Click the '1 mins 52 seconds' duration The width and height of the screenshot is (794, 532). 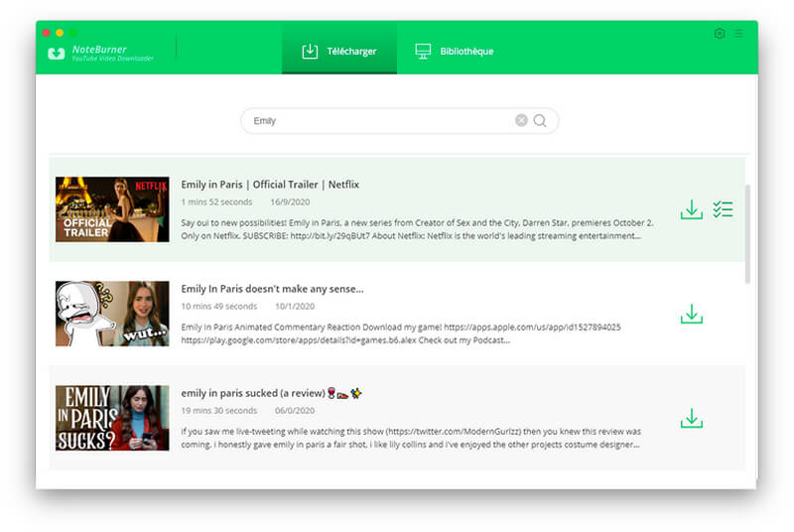(216, 201)
